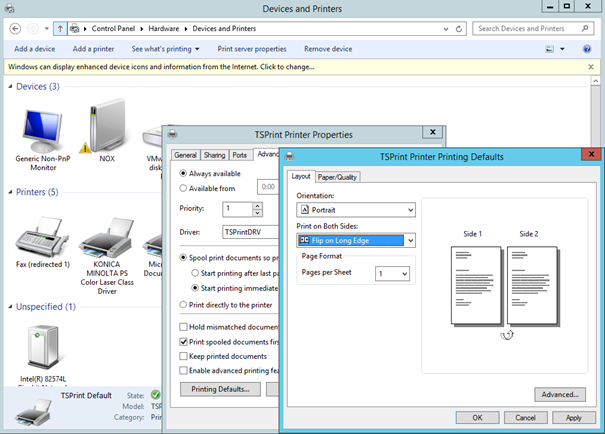Viewport: 605px width, 434px height.
Task: Click the Advanced... button
Action: (559, 394)
